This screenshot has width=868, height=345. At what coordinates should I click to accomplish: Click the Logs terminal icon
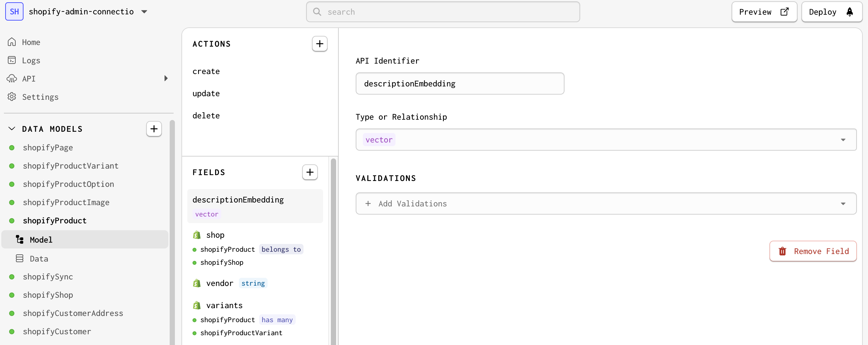click(x=12, y=60)
